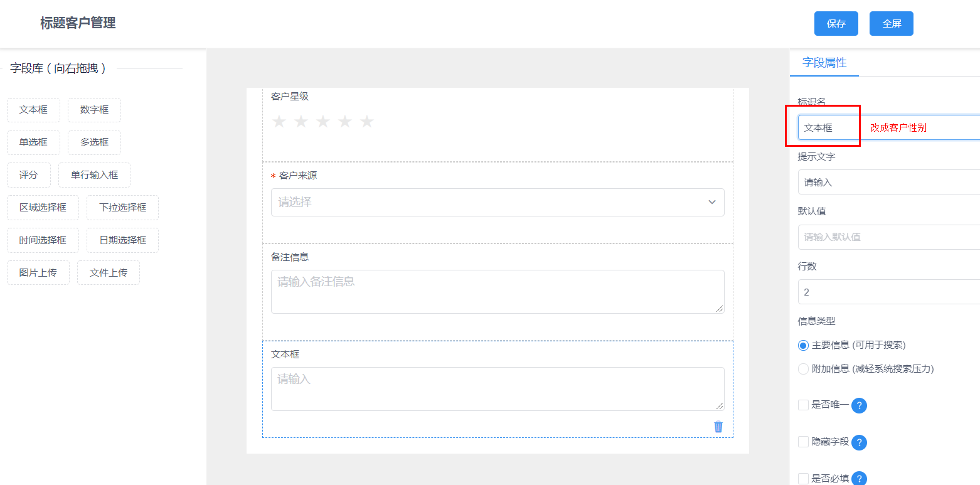Click the 全屏 button
The width and height of the screenshot is (980, 485).
point(892,24)
